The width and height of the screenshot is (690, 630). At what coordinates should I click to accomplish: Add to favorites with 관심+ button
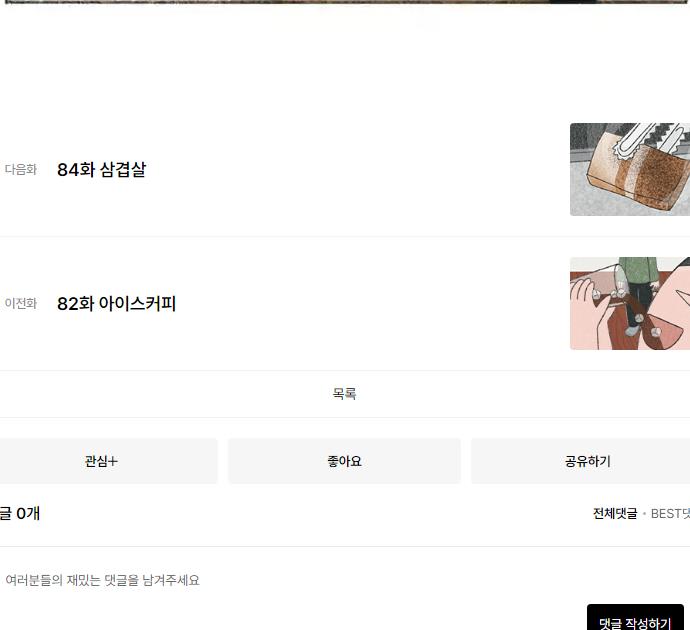point(102,461)
